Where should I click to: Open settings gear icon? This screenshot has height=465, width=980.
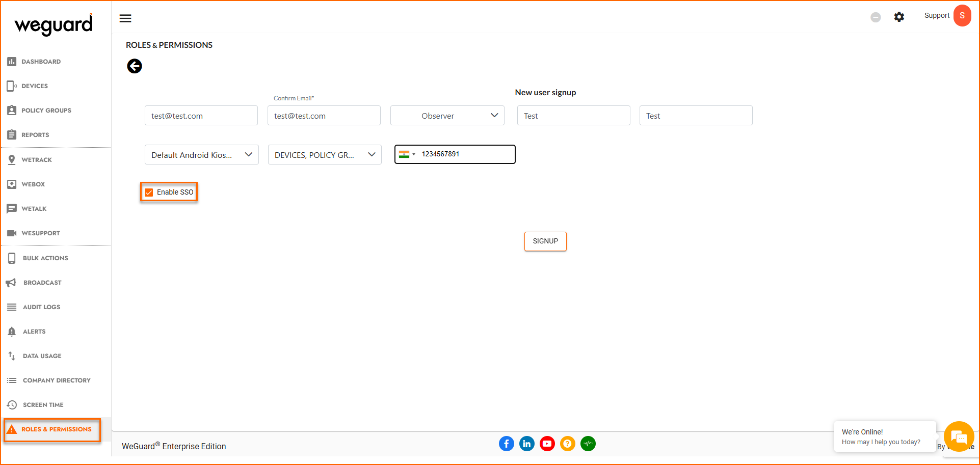(x=899, y=17)
